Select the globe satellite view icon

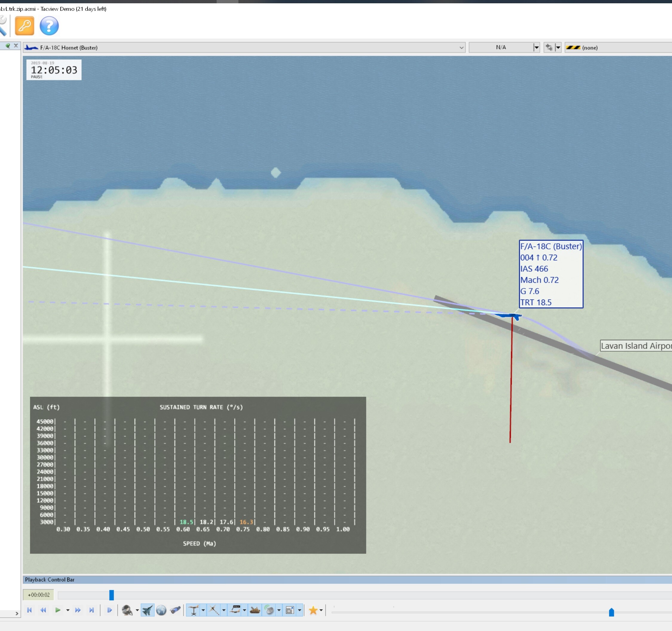[x=161, y=610]
